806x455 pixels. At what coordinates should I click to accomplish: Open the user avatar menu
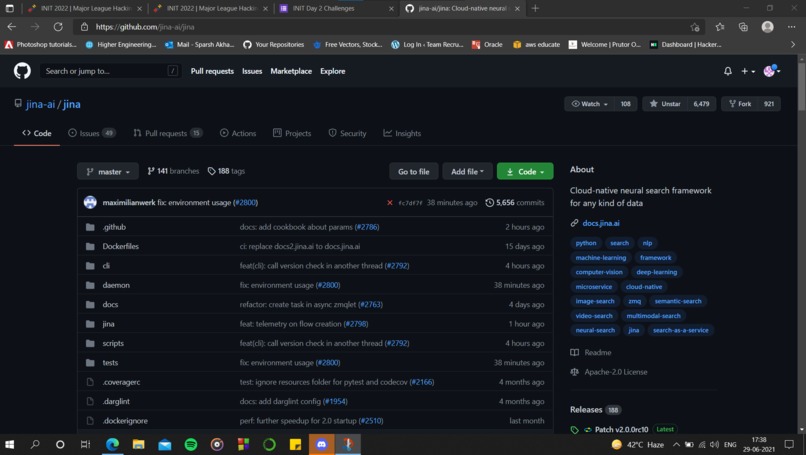[x=772, y=71]
